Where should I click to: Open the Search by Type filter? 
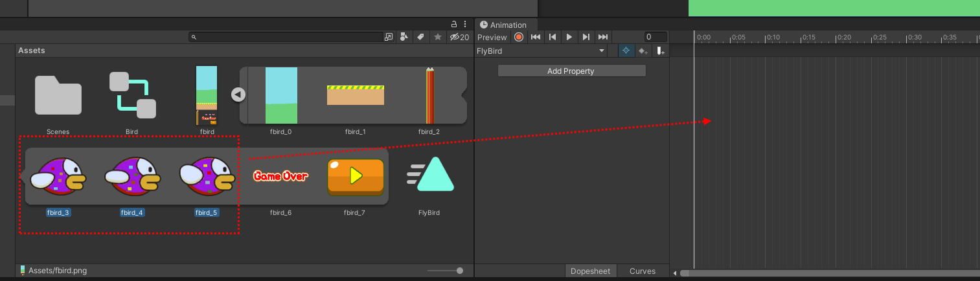pos(404,37)
